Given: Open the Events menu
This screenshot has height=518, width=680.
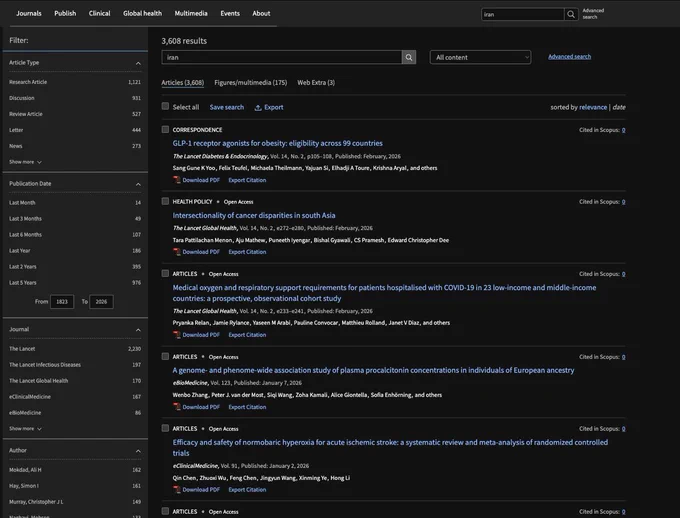Looking at the screenshot, I should (230, 13).
